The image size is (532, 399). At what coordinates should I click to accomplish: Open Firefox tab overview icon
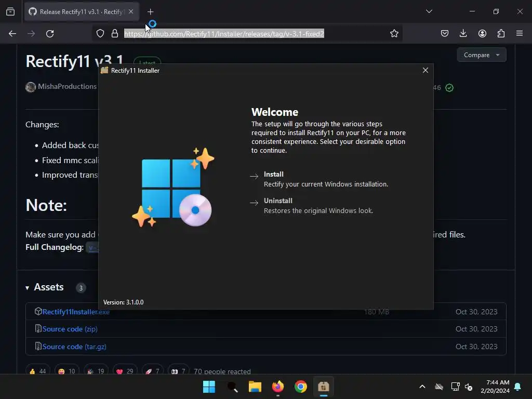[x=10, y=11]
